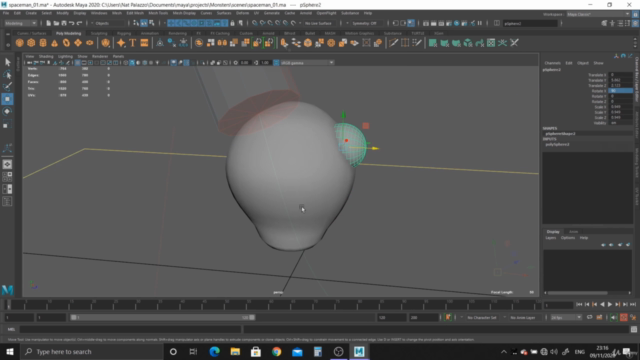Open the Edit Mesh menu

[x=135, y=13]
